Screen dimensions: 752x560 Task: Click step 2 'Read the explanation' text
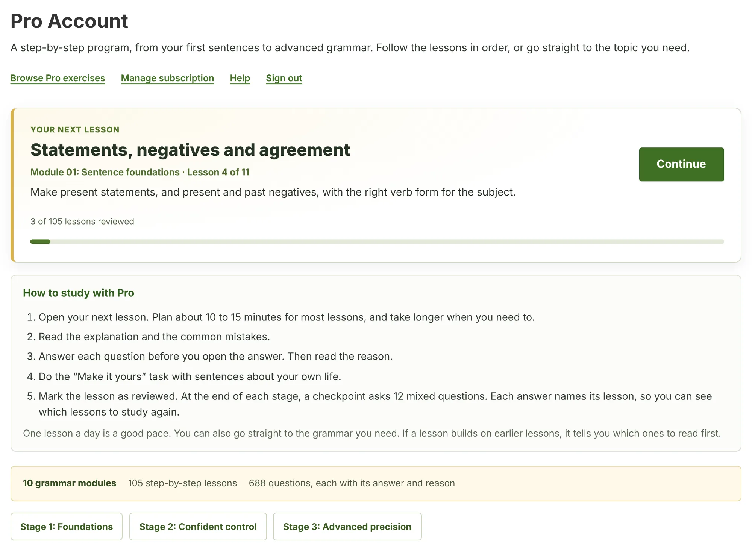click(x=154, y=337)
